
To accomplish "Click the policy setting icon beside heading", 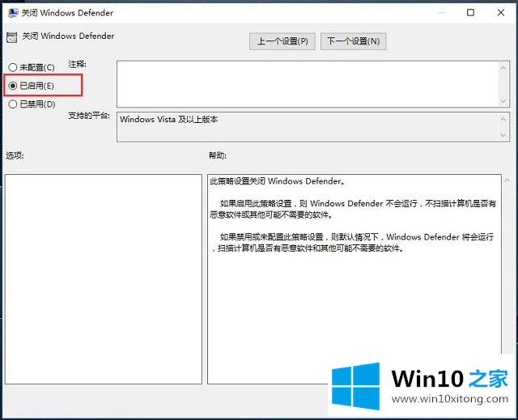I will point(12,37).
